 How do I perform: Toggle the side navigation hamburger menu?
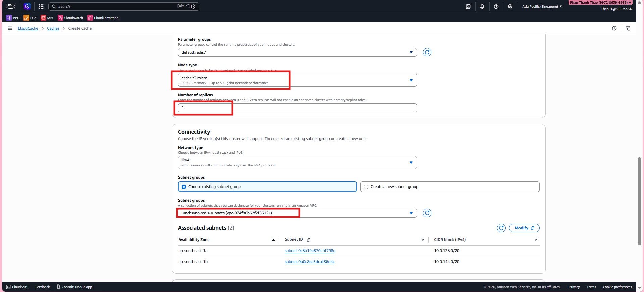coord(10,28)
